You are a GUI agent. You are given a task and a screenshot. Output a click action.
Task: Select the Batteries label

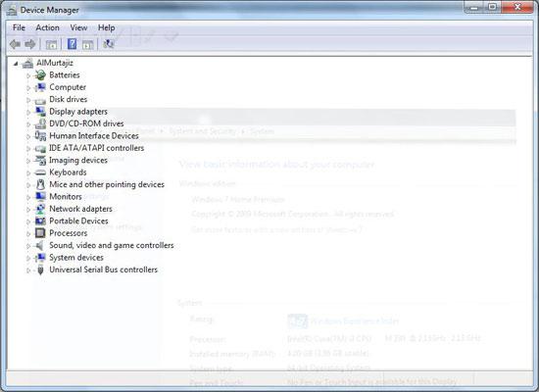[x=65, y=74]
